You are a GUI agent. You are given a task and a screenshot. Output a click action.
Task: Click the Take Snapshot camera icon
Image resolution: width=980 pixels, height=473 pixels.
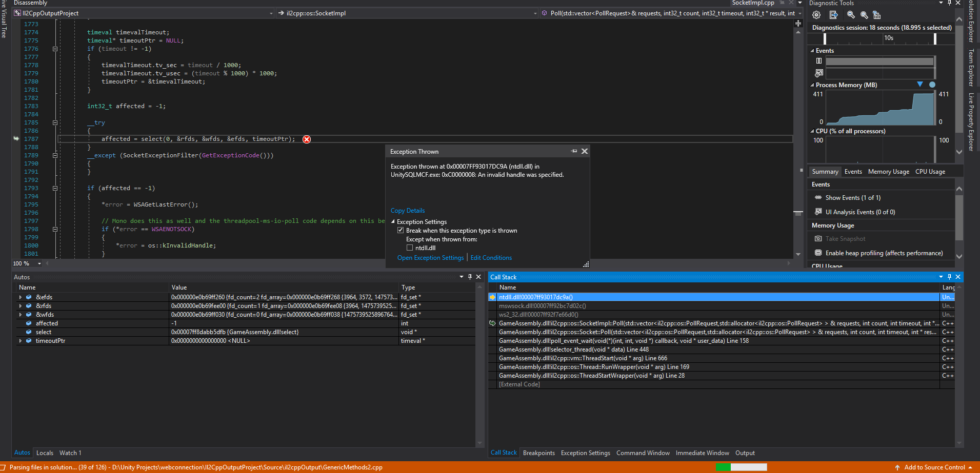coord(817,238)
